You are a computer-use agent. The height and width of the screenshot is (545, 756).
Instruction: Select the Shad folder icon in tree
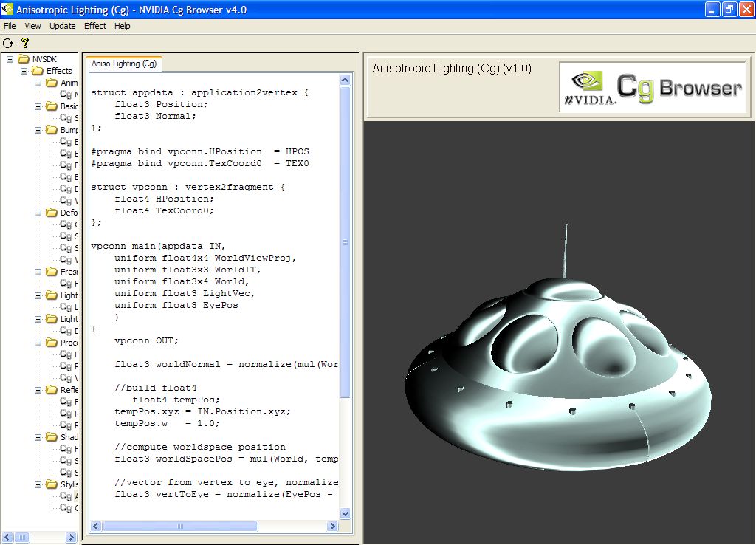click(52, 437)
